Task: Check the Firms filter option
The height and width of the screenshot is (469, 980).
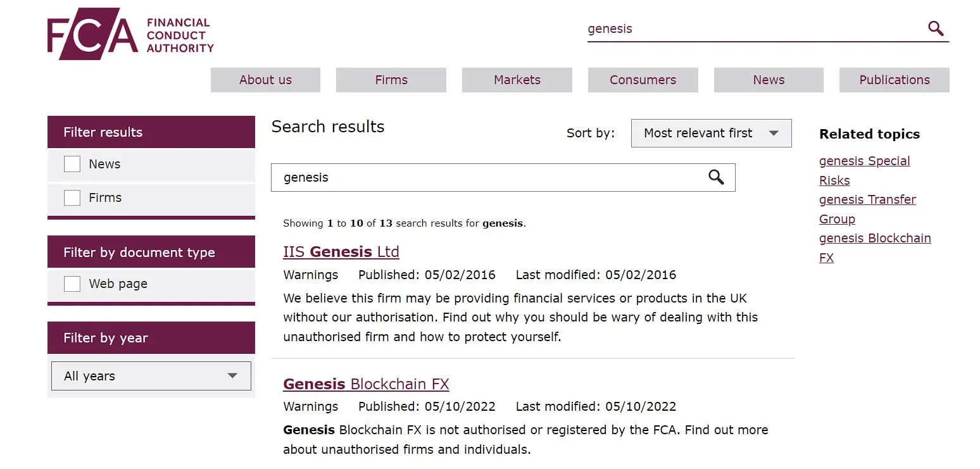Action: [x=72, y=197]
